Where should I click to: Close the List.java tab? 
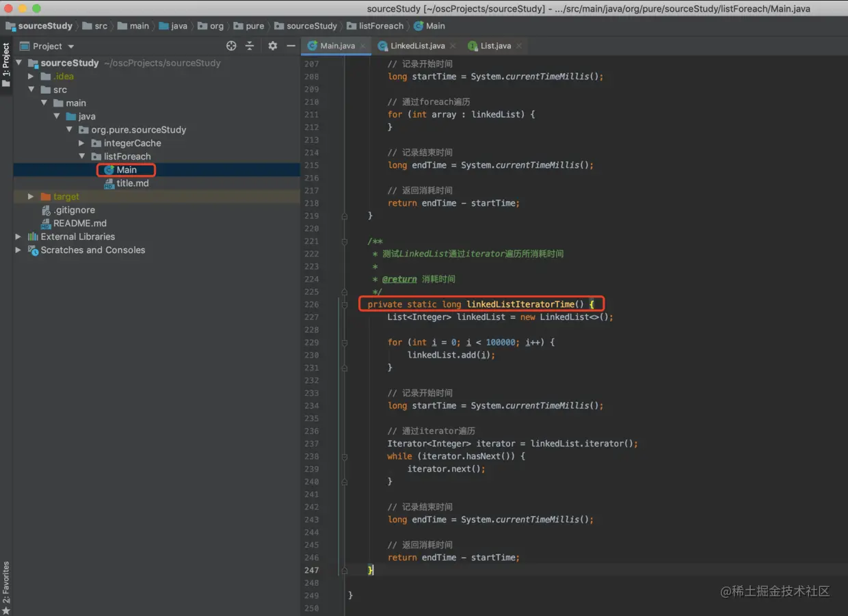(519, 46)
